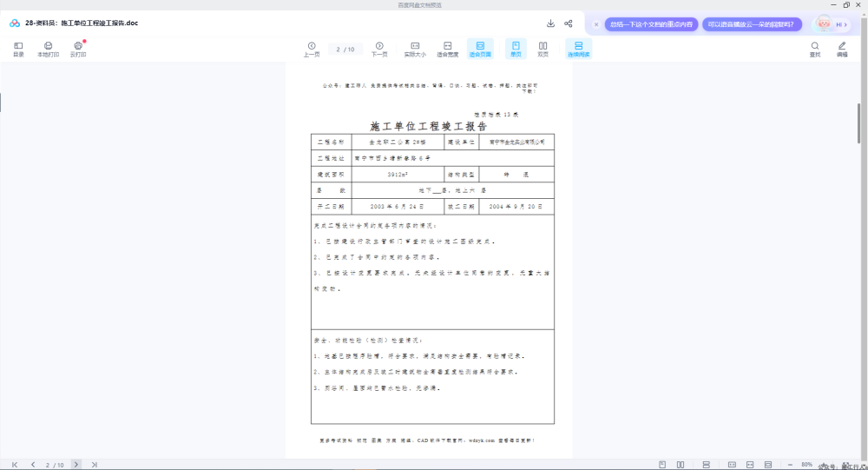The width and height of the screenshot is (868, 470).
Task: Click the 工程名称 label cell
Action: (x=331, y=142)
